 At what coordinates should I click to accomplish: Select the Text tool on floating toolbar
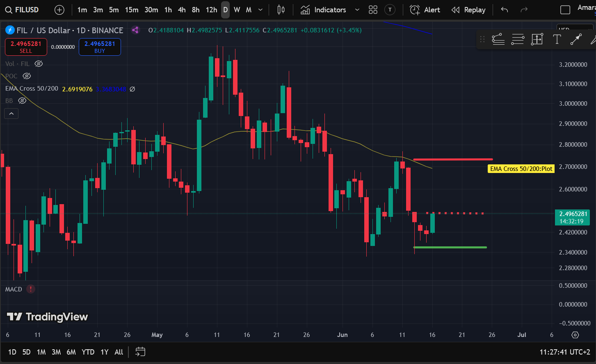tap(557, 39)
